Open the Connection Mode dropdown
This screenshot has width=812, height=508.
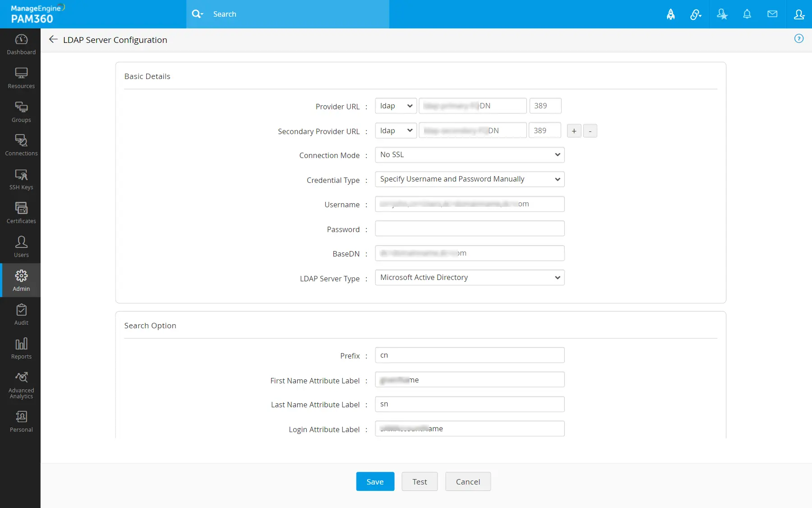469,154
